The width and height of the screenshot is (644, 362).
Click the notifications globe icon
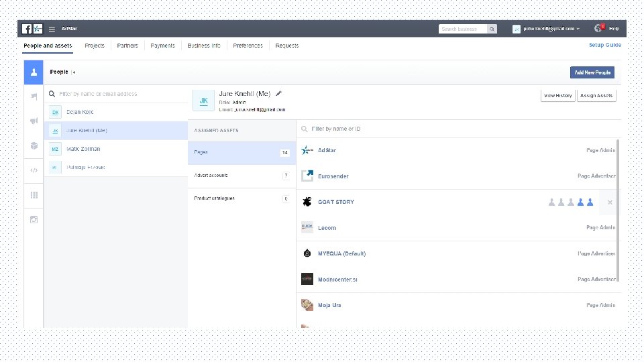tap(598, 28)
